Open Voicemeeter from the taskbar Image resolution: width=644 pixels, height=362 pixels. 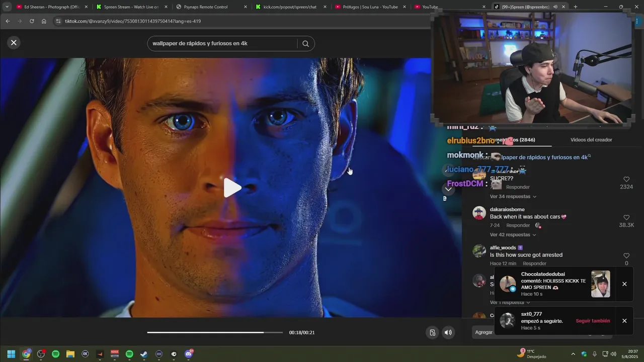point(115,354)
